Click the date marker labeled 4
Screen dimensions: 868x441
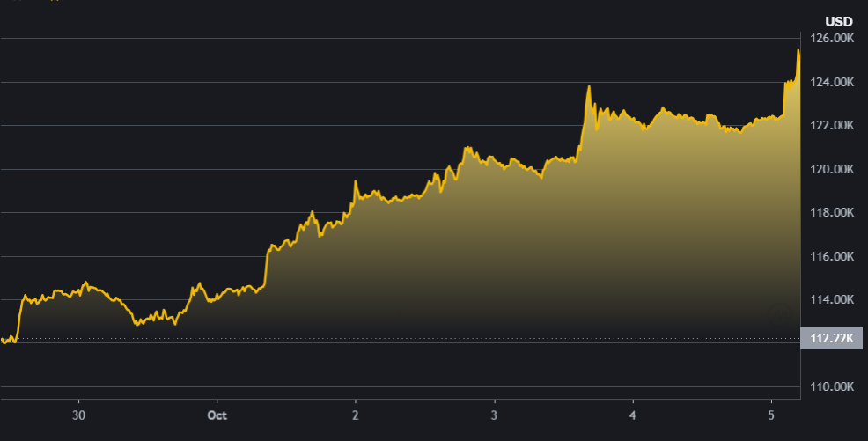(632, 415)
